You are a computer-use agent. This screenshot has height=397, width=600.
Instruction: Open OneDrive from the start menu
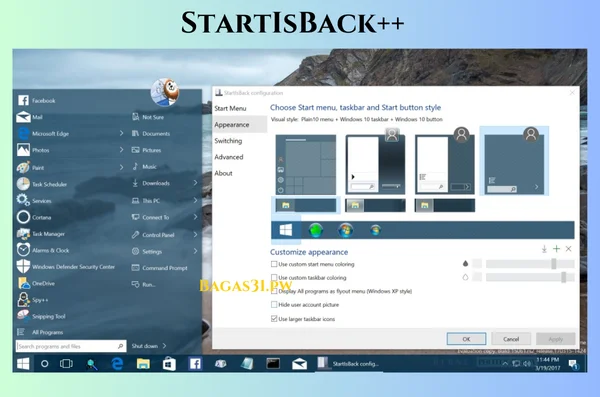point(36,283)
